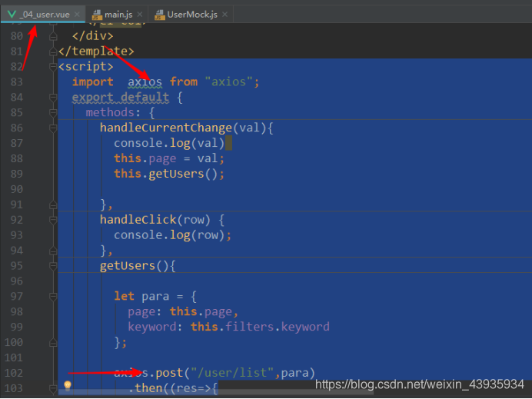Open the main.js editor tab
The image size is (532, 399).
(118, 15)
